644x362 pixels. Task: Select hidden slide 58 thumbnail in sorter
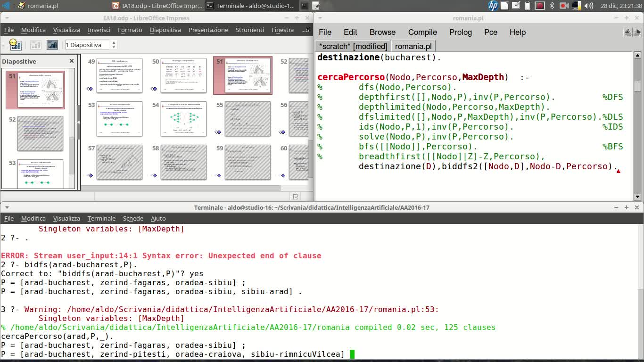[x=183, y=162]
